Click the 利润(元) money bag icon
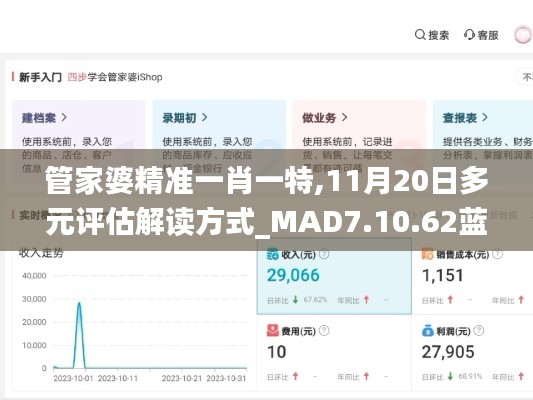The width and height of the screenshot is (533, 400). (x=428, y=331)
